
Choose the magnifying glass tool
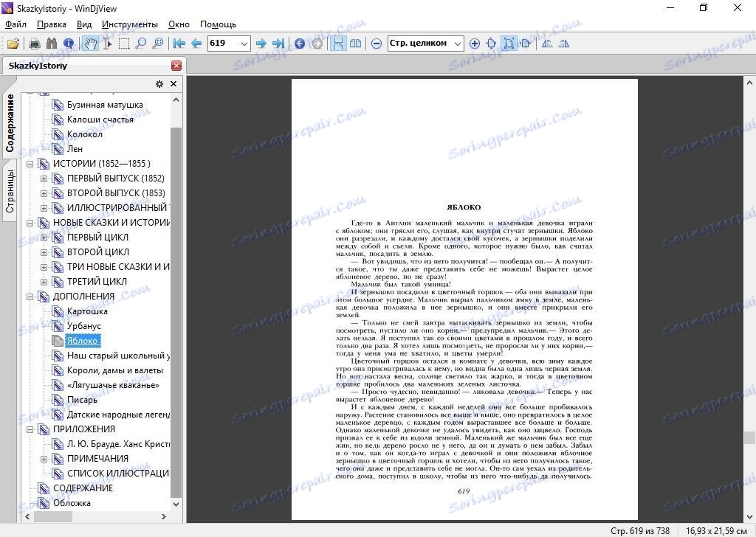pos(141,44)
